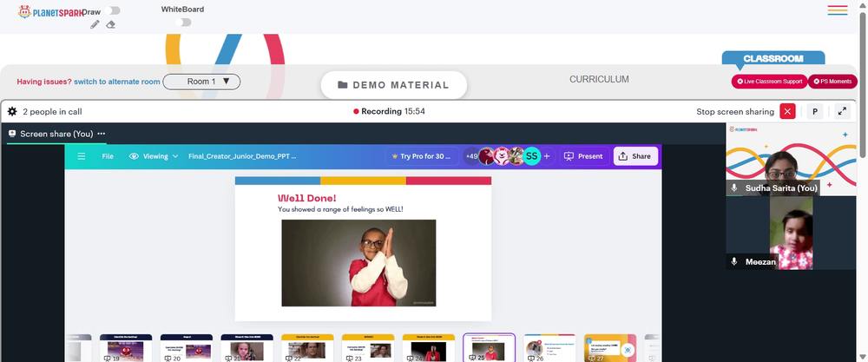Click Stop screen sharing text

[x=735, y=112]
